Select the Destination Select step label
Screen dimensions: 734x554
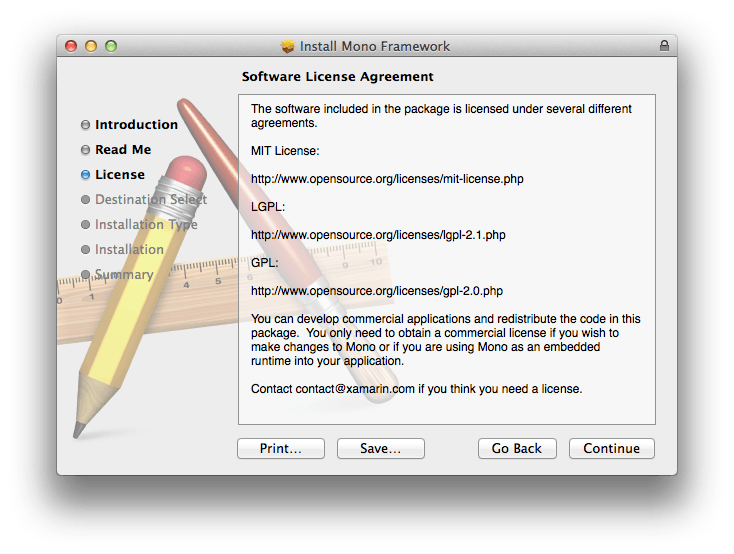pyautogui.click(x=150, y=200)
